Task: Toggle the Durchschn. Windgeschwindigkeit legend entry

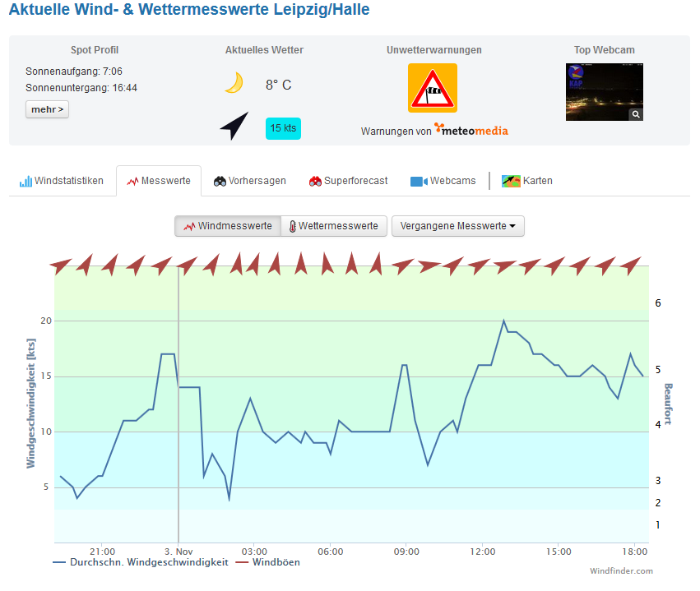Action: point(141,562)
